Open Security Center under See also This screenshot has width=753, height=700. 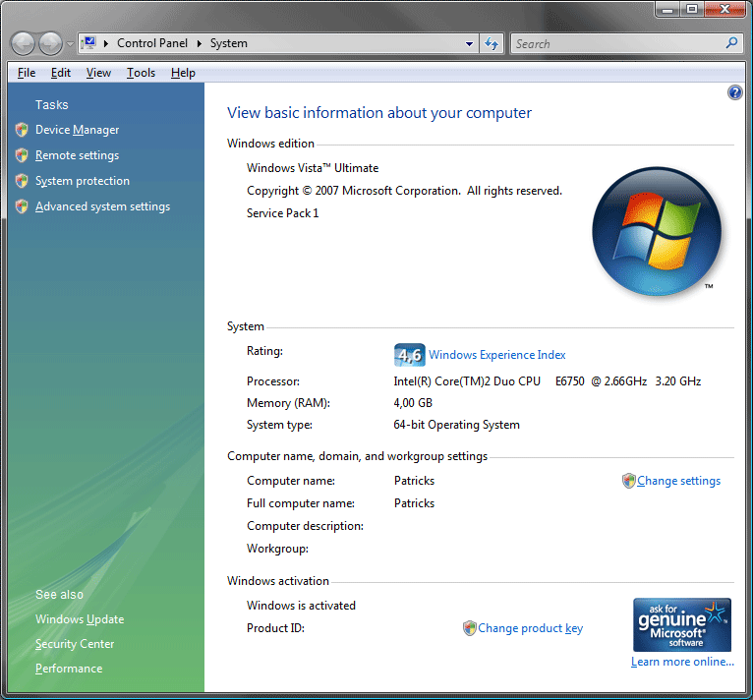[x=75, y=644]
